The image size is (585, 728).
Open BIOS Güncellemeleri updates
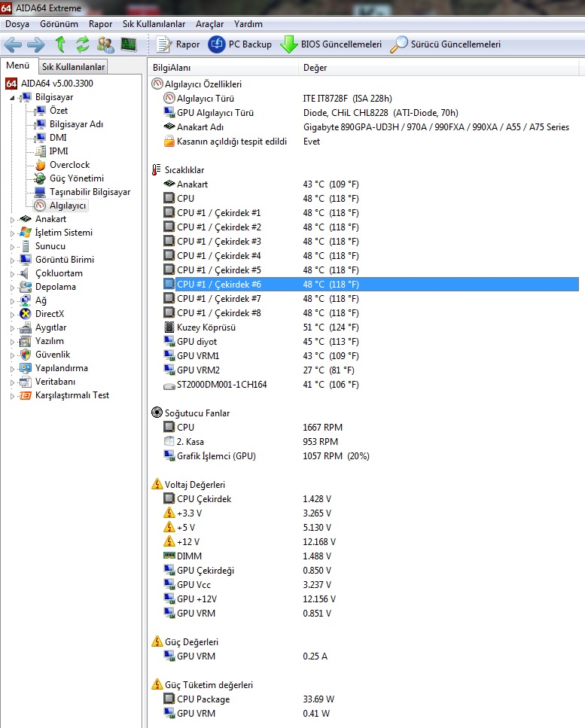coord(331,44)
